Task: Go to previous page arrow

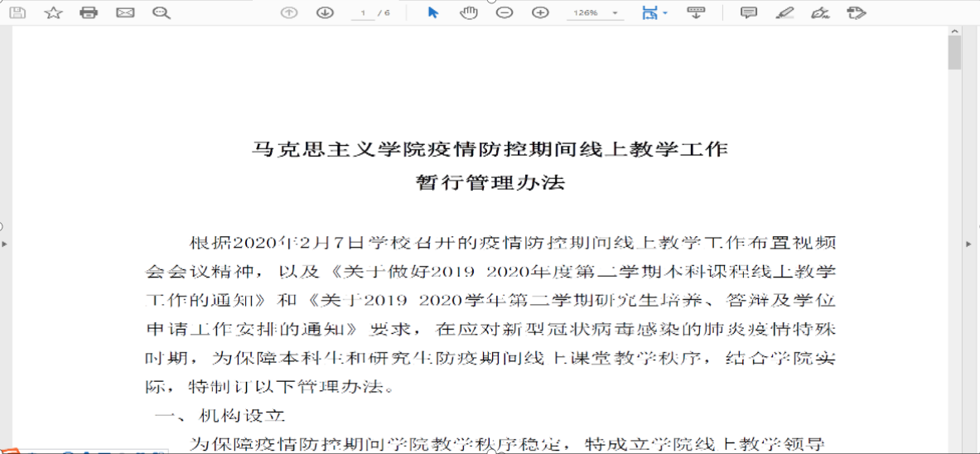Action: (x=288, y=12)
